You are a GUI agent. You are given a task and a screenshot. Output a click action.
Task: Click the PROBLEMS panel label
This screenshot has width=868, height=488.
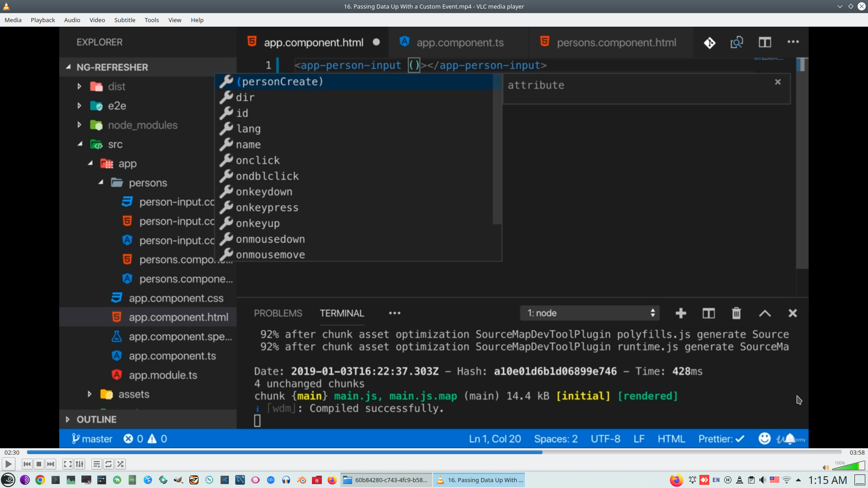[x=278, y=313]
